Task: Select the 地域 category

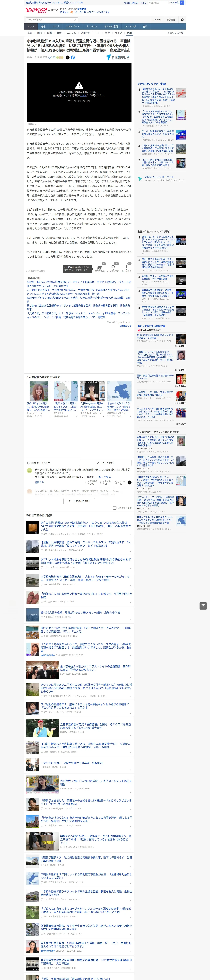Action: pyautogui.click(x=129, y=33)
